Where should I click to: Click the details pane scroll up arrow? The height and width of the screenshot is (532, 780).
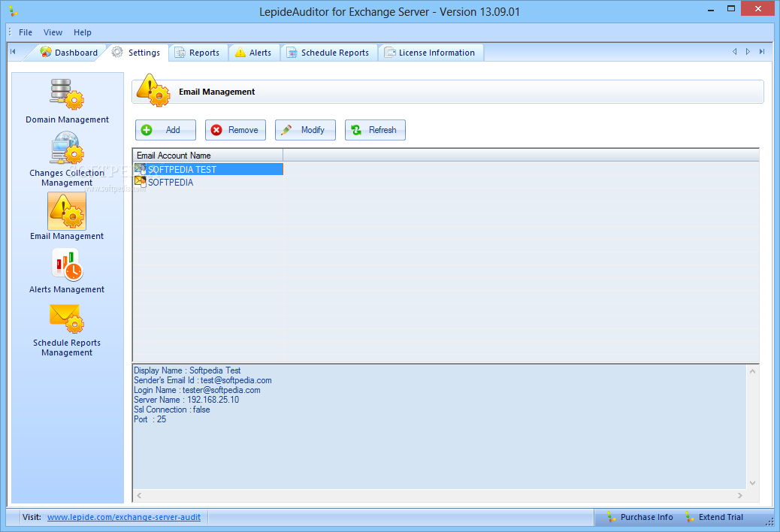(753, 371)
